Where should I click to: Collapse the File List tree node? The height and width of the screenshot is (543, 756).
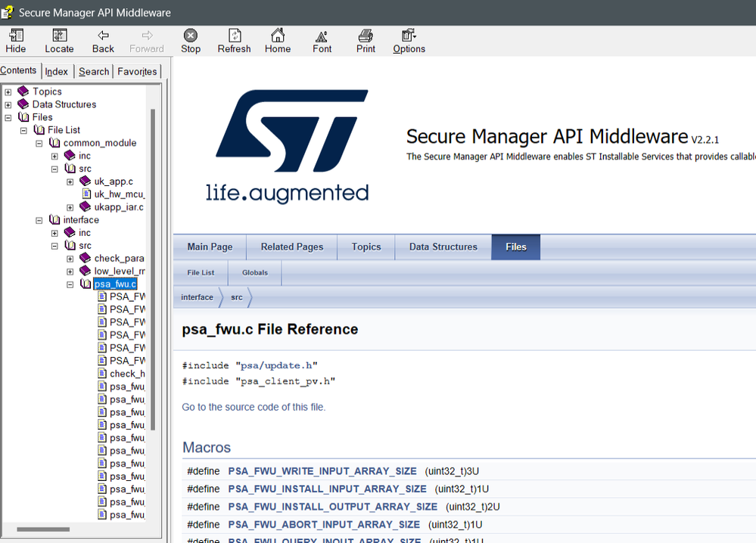[23, 130]
